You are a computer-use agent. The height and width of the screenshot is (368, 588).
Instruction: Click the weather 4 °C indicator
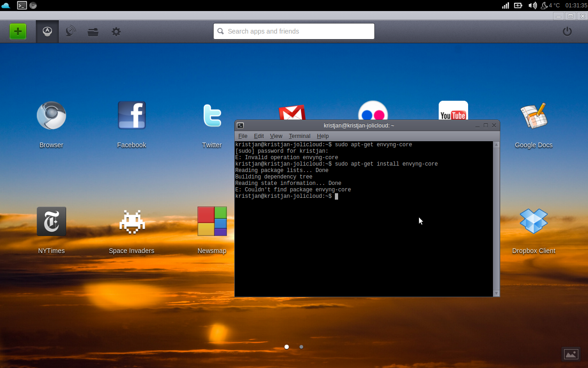click(x=550, y=6)
